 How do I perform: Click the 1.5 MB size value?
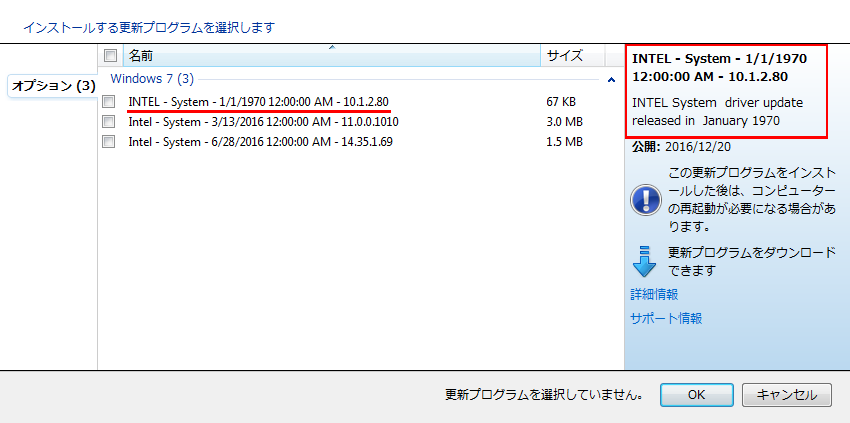(564, 142)
